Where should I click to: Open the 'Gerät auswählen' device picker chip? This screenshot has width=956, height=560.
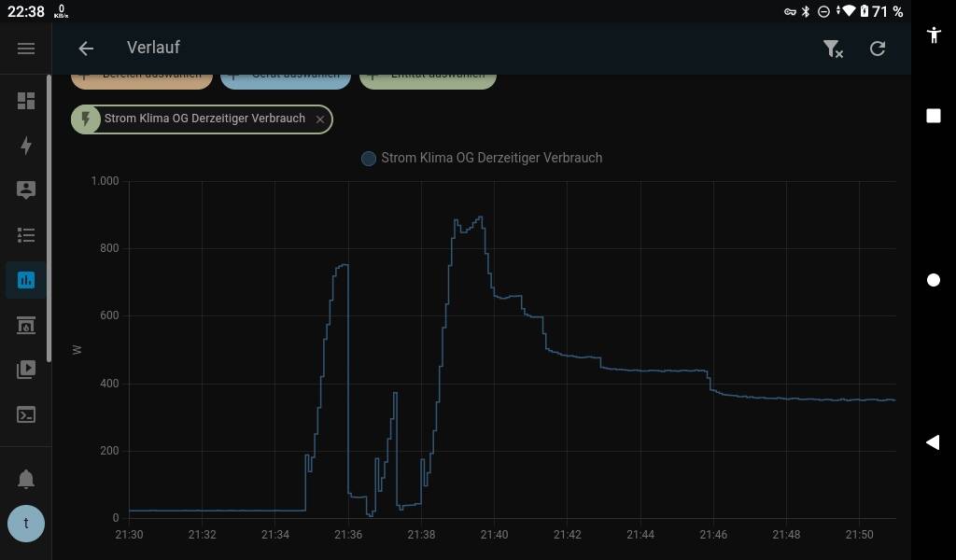pos(286,78)
